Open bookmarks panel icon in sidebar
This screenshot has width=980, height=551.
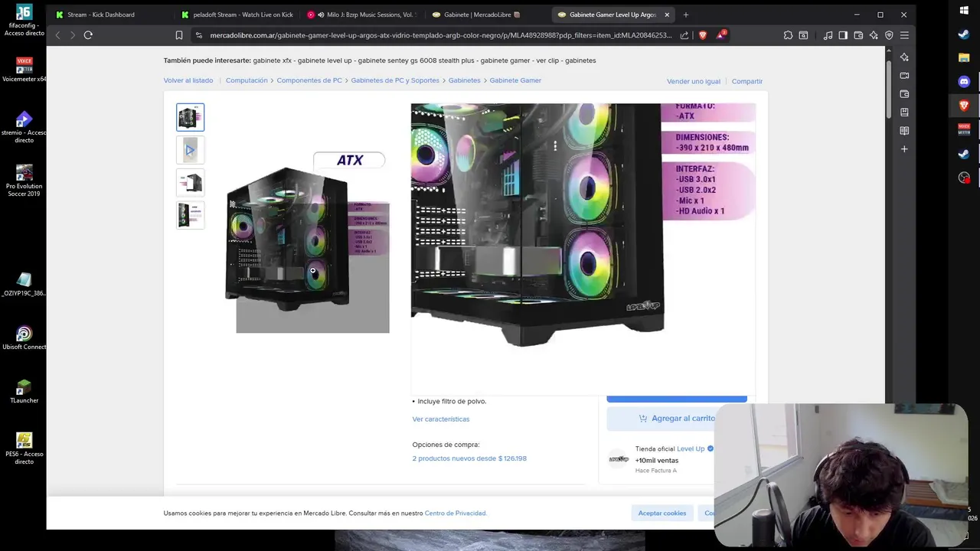(904, 112)
